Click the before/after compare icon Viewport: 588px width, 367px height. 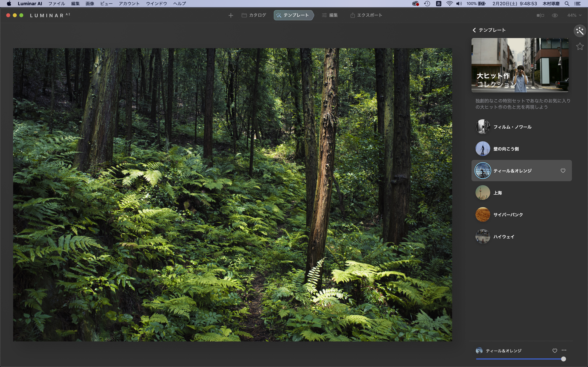click(540, 15)
